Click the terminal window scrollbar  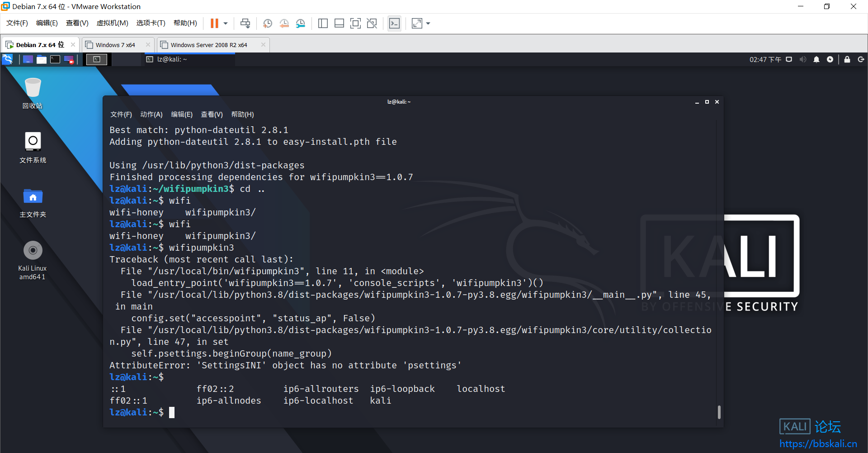tap(718, 412)
